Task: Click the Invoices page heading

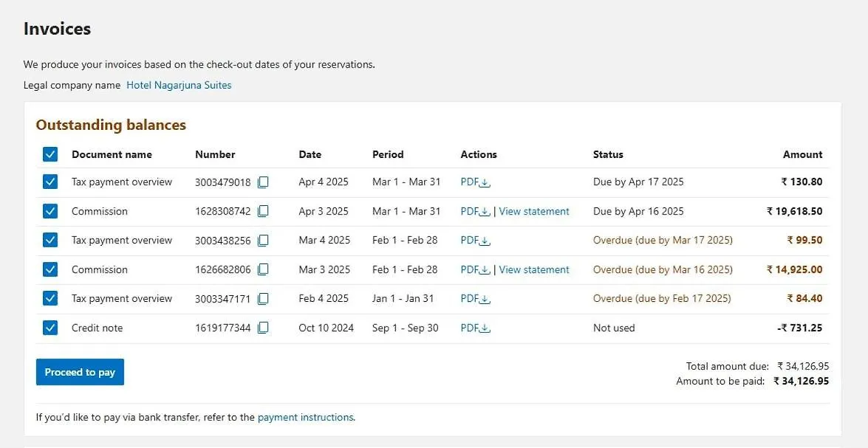Action: [x=57, y=29]
